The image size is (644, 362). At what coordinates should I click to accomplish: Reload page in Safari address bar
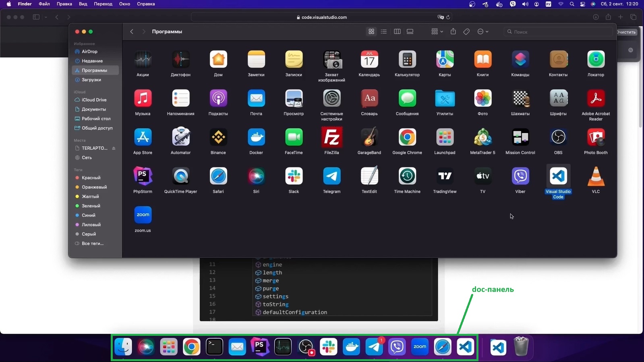point(448,17)
